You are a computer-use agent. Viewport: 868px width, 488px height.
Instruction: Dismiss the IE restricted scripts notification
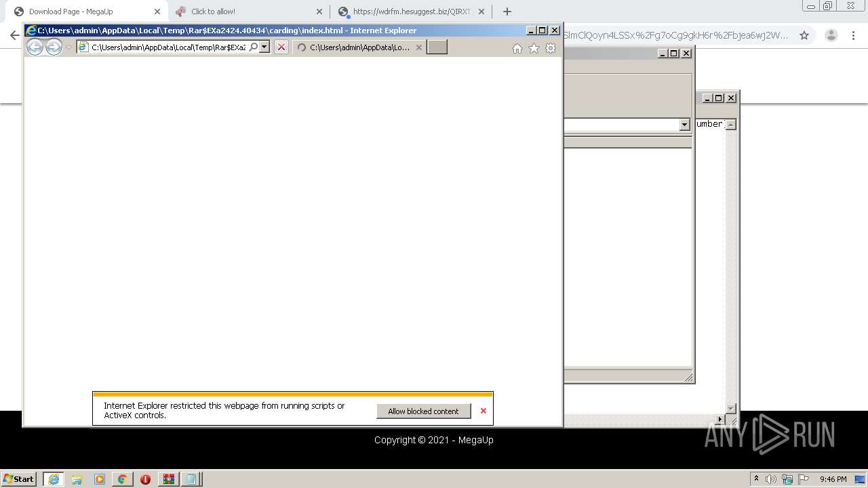point(484,411)
